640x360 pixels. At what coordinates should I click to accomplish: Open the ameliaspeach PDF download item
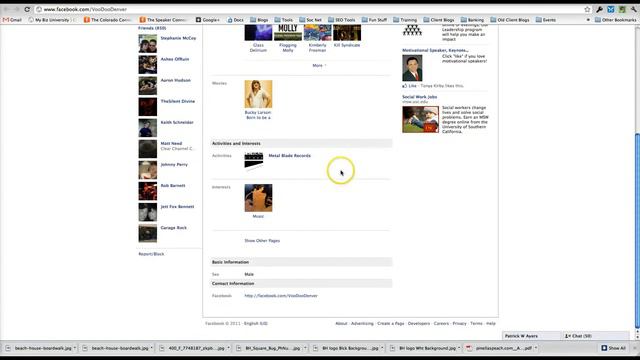(x=502, y=348)
